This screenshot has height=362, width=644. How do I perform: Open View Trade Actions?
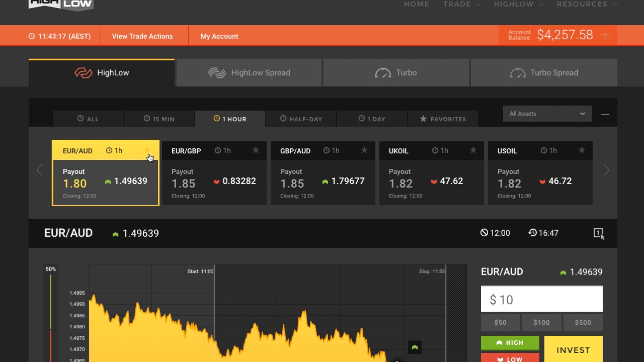tap(142, 36)
